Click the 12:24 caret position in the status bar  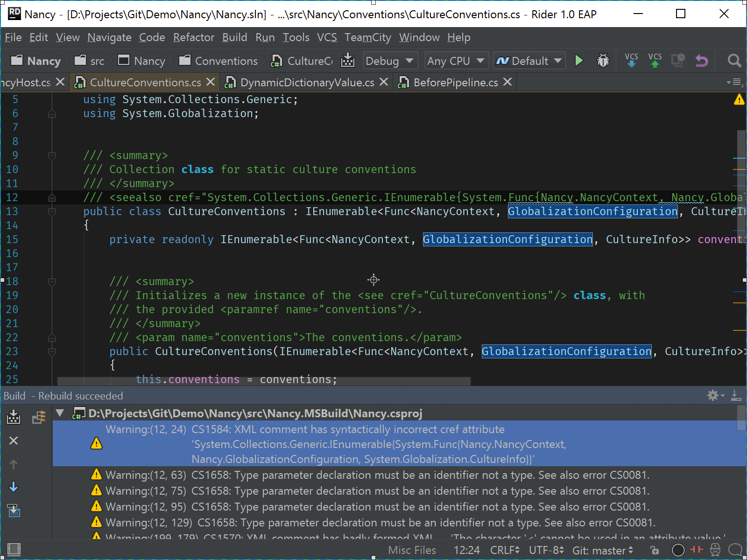click(467, 550)
